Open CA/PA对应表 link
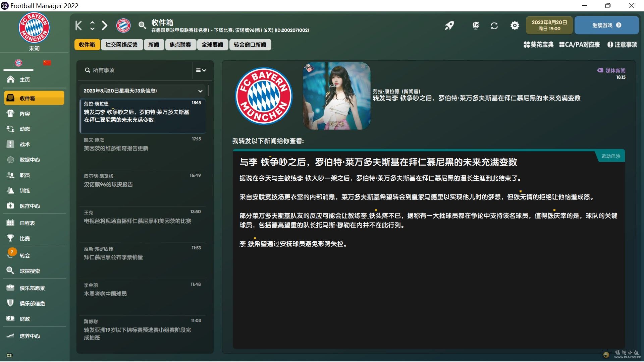This screenshot has height=362, width=644. 579,45
